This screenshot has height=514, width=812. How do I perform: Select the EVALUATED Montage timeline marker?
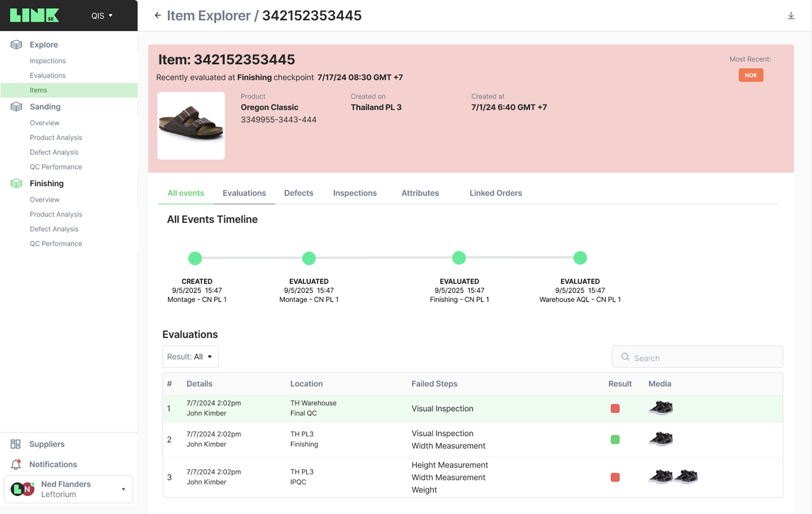pos(309,258)
